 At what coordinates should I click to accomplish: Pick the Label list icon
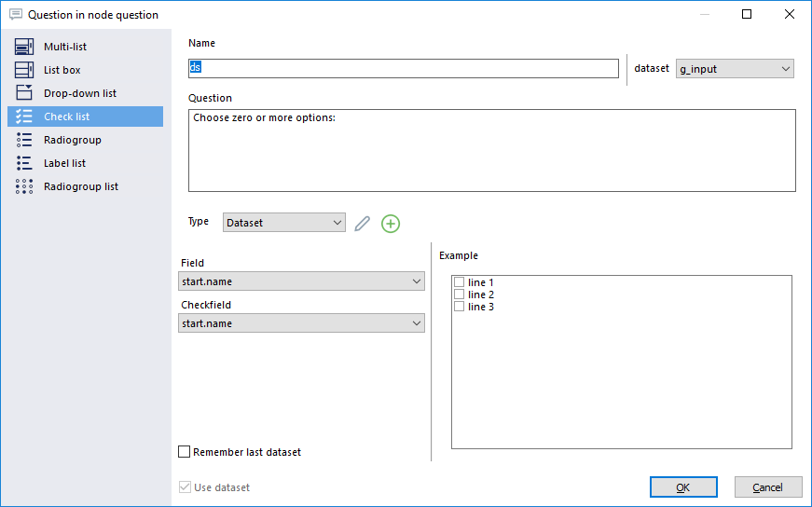coord(24,163)
